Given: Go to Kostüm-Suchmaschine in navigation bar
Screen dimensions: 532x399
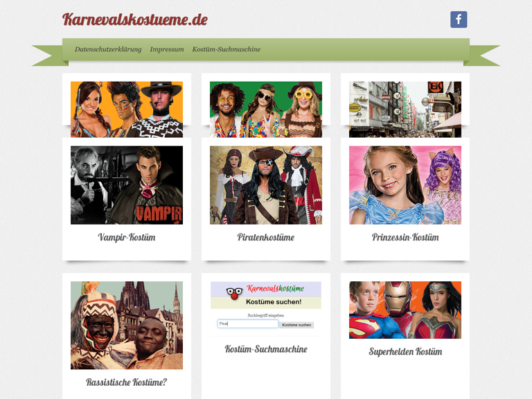Looking at the screenshot, I should point(227,49).
